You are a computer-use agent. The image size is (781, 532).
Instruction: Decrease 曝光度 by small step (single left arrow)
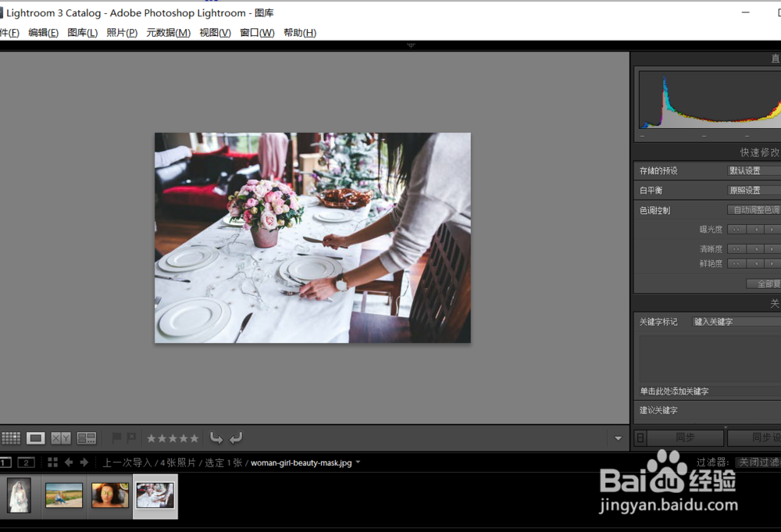click(756, 230)
